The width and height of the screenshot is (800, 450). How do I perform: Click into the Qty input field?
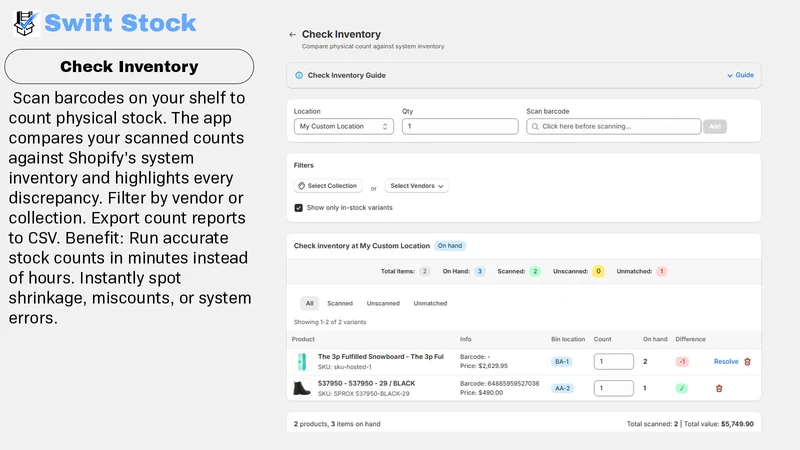[460, 127]
